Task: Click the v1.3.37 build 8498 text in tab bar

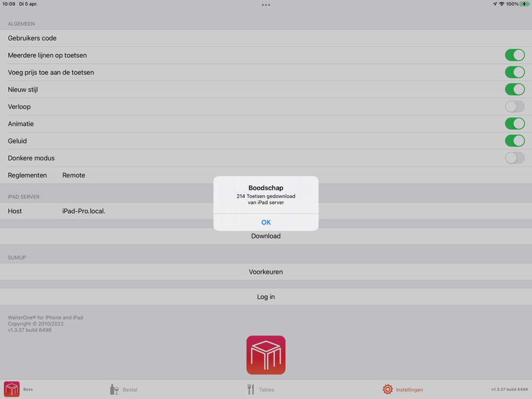Action: 509,389
